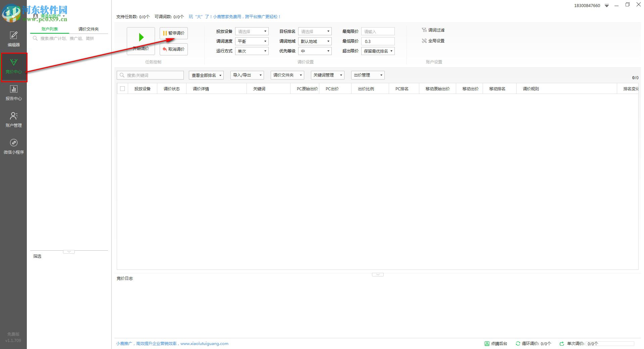Switch to the 调价文件夹 tab in left panel
Image resolution: width=644 pixels, height=349 pixels.
click(89, 29)
